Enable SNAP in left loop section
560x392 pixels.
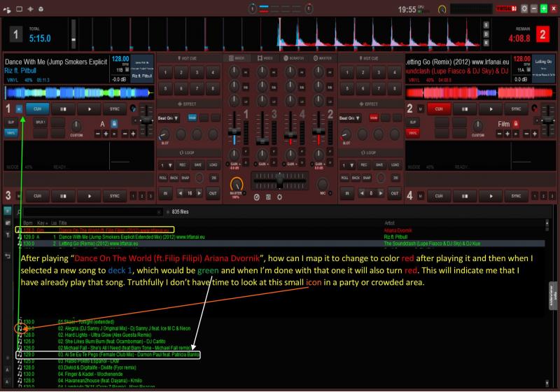tap(186, 178)
